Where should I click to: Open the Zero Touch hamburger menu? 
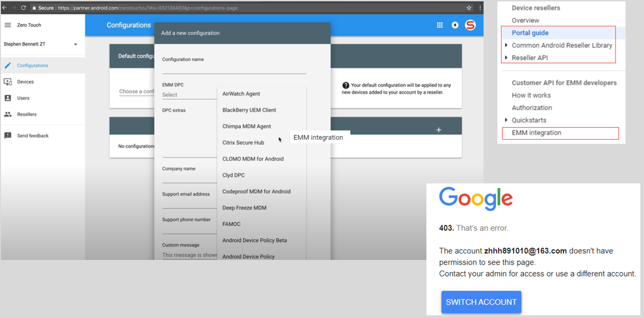click(x=7, y=25)
